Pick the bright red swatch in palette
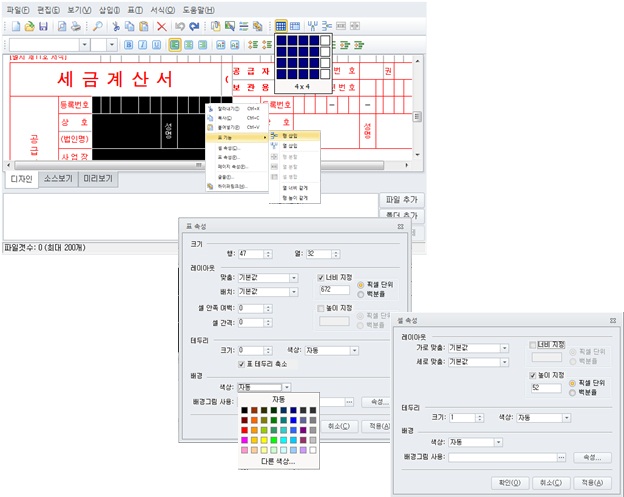 point(244,430)
